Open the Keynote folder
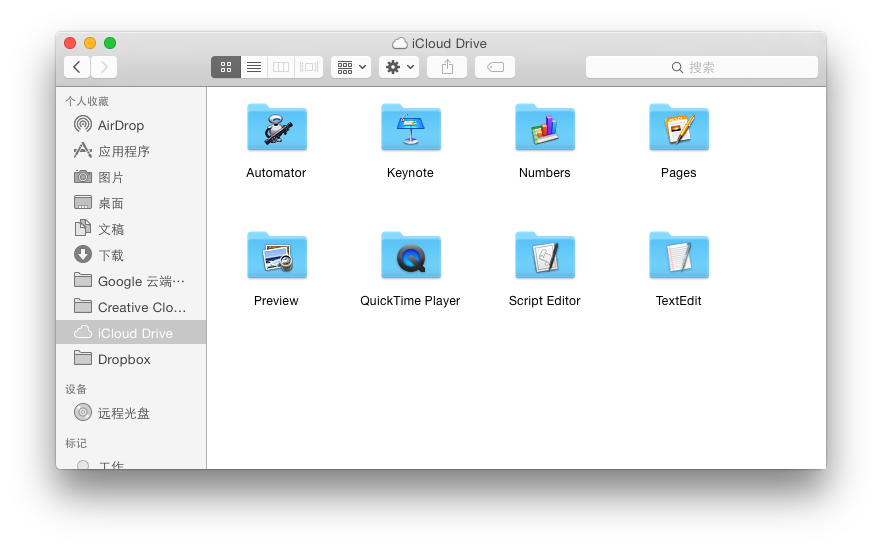The height and width of the screenshot is (549, 882). [410, 128]
